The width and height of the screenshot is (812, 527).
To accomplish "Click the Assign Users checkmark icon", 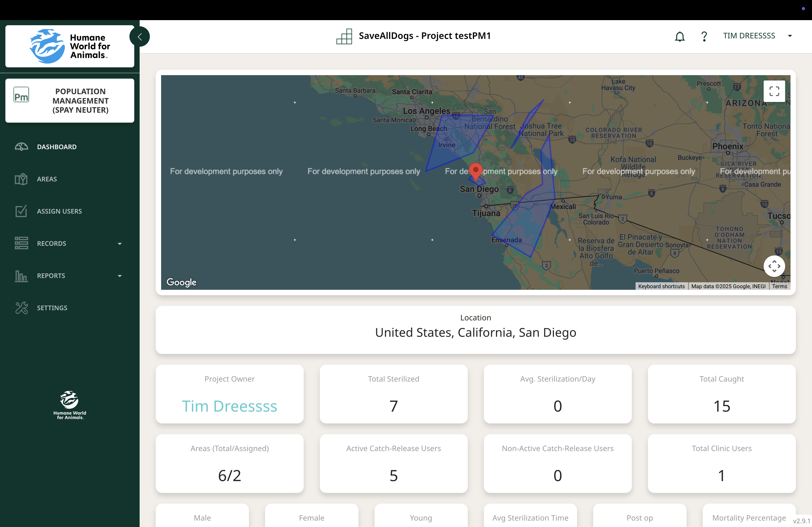I will (x=21, y=211).
